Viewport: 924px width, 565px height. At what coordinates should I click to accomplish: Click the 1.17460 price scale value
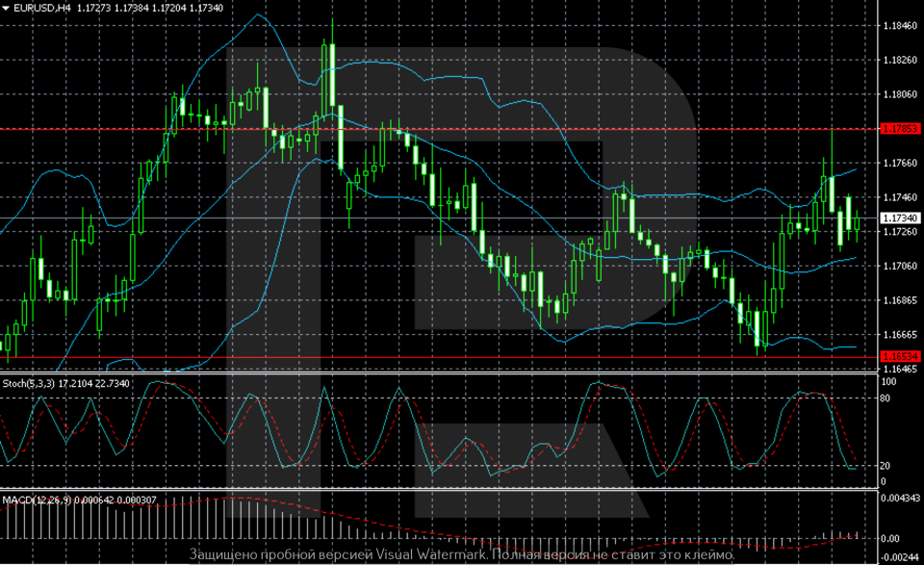point(900,197)
